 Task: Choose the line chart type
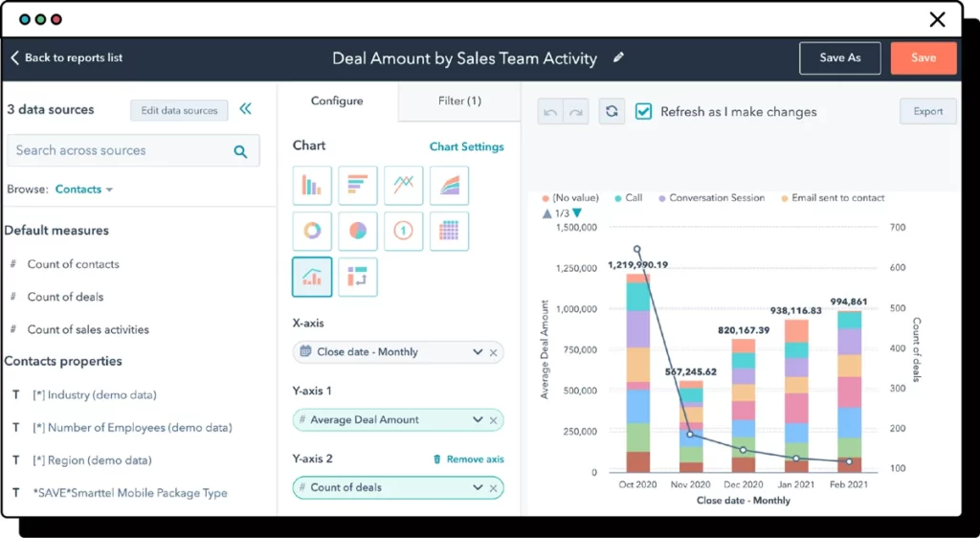pos(403,186)
